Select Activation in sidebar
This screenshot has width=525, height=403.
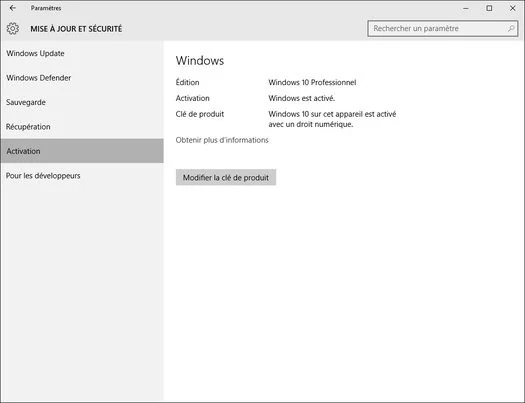pos(82,151)
